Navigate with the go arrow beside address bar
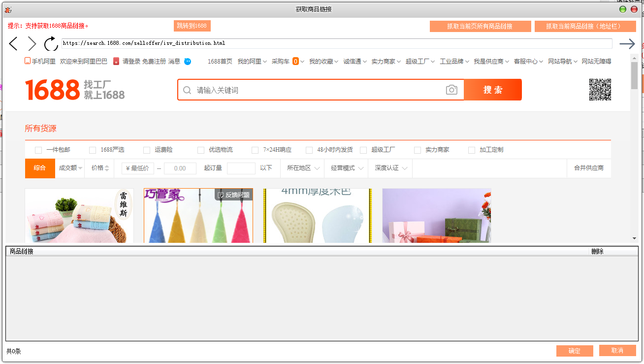Image resolution: width=644 pixels, height=364 pixels. click(627, 44)
